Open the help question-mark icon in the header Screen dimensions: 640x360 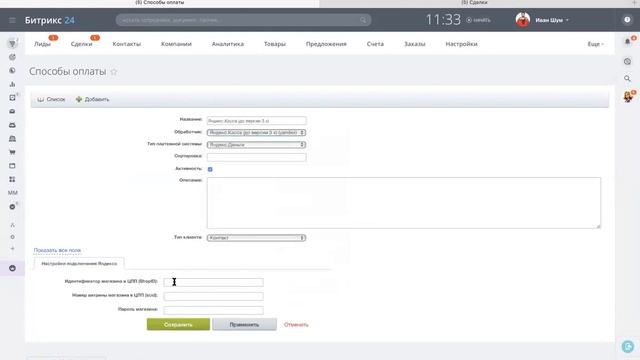627,20
